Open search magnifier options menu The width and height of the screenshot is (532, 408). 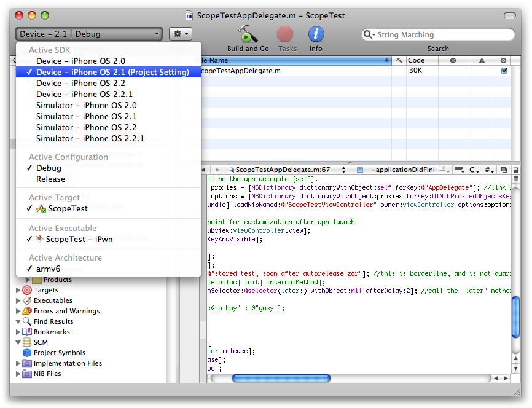point(369,34)
